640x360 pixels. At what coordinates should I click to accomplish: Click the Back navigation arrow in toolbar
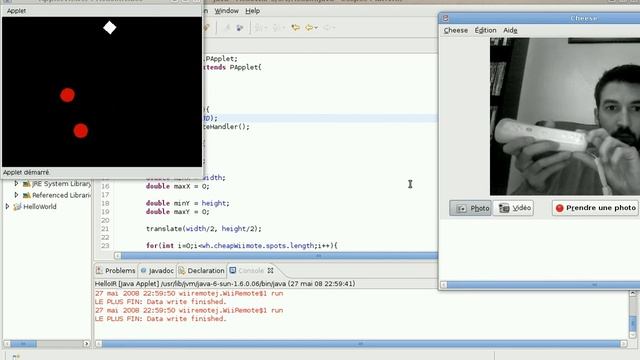point(309,28)
